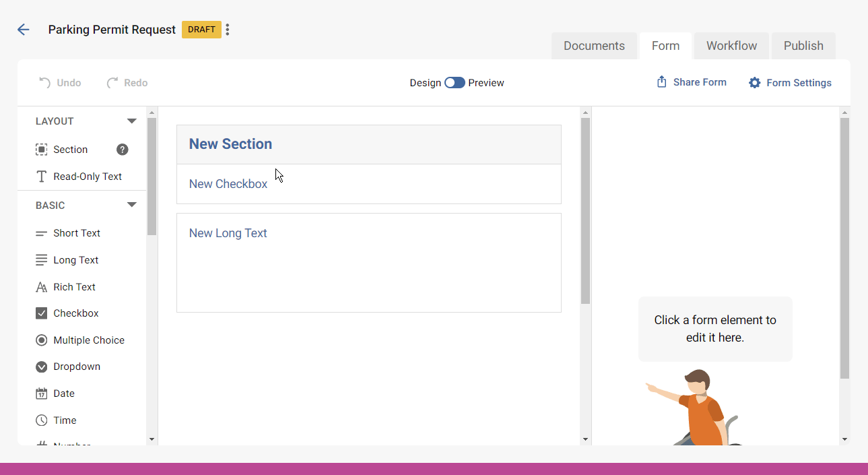Click the Share Form button
Screen dimensions: 868x475
click(x=692, y=82)
